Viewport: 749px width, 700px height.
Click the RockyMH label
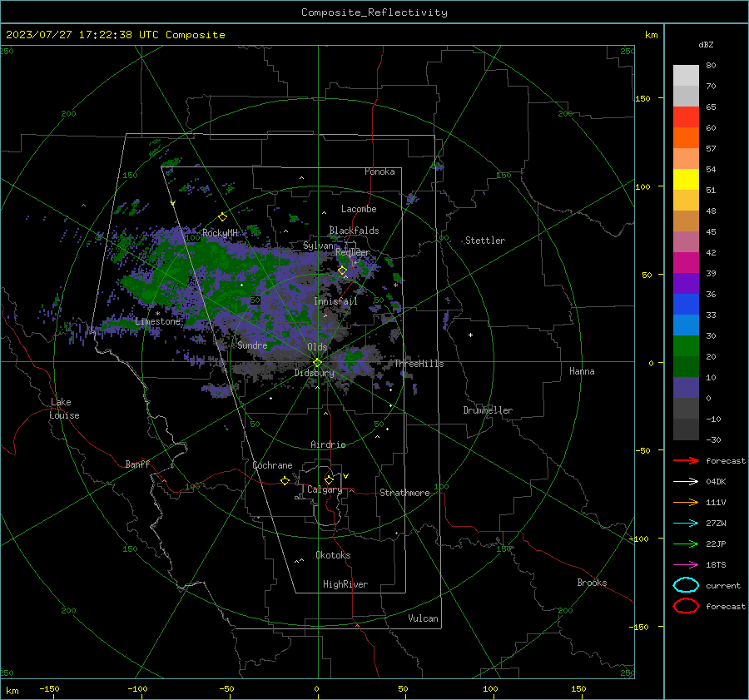(220, 233)
